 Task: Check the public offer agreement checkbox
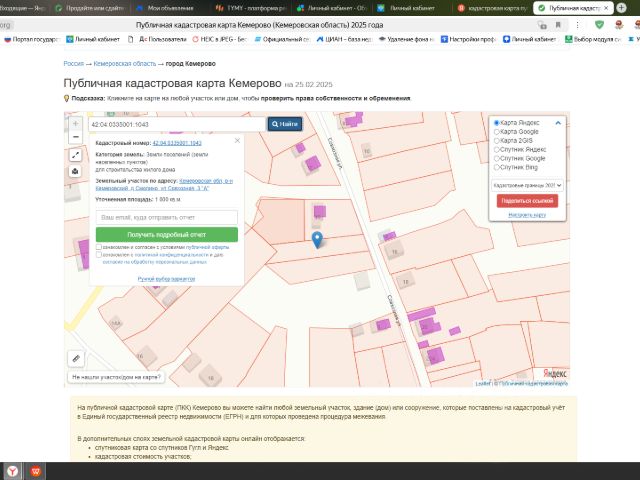98,247
